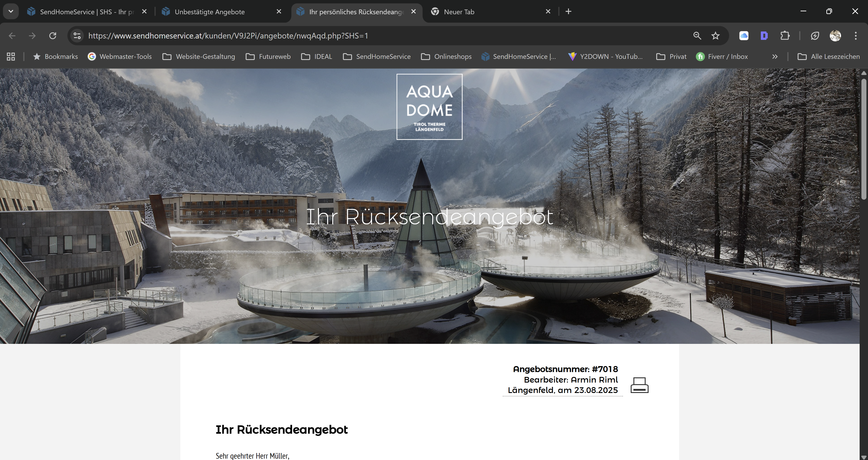Open the Bookmarks star bookmark
Viewport: 868px width, 460px height.
click(56, 57)
